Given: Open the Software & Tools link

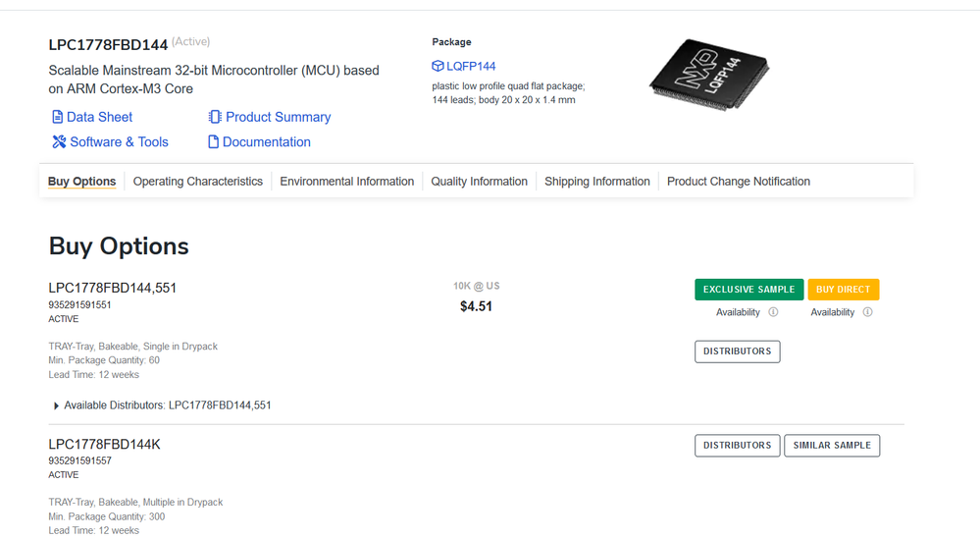Looking at the screenshot, I should coord(119,142).
